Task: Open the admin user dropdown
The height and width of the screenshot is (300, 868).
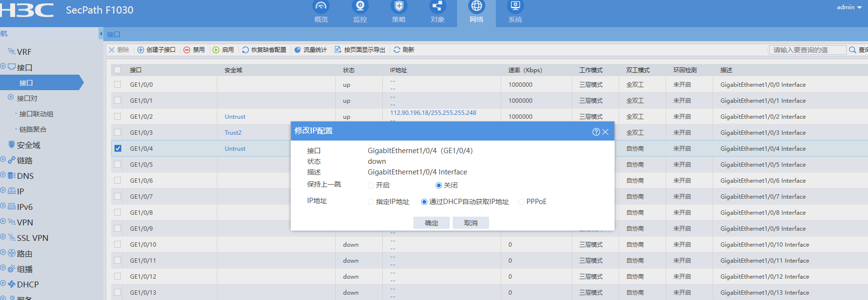Action: [849, 7]
